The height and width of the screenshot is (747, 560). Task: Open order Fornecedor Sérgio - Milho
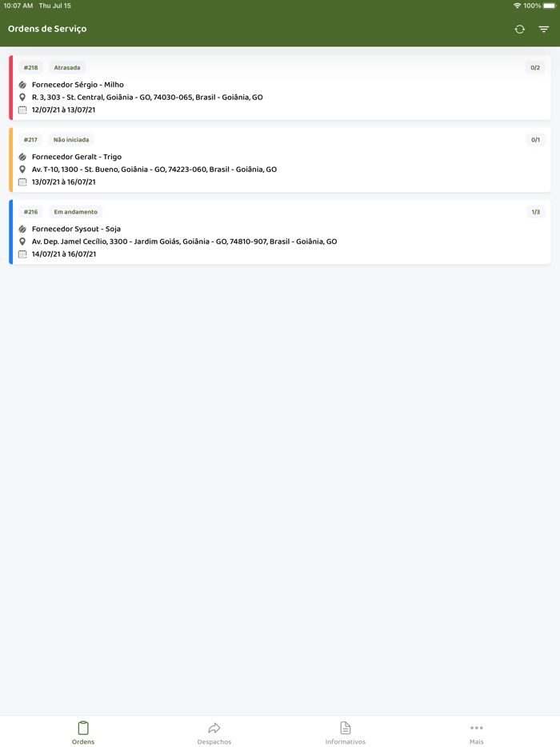pos(78,85)
